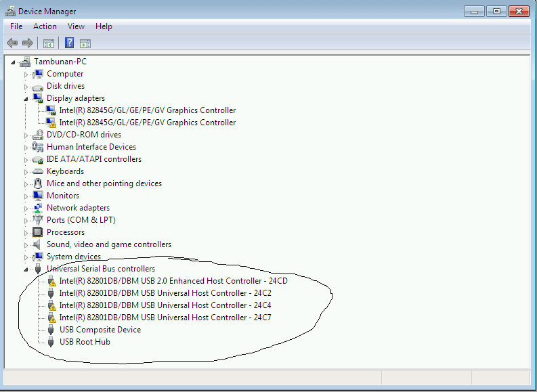This screenshot has width=537, height=392.
Task: Expand the Monitors node
Action: point(26,196)
